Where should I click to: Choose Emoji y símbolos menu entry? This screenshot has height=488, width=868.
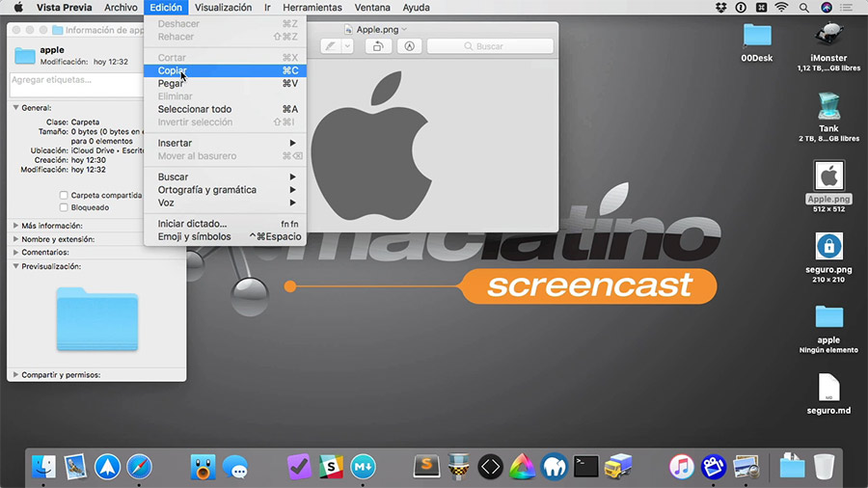pyautogui.click(x=225, y=236)
